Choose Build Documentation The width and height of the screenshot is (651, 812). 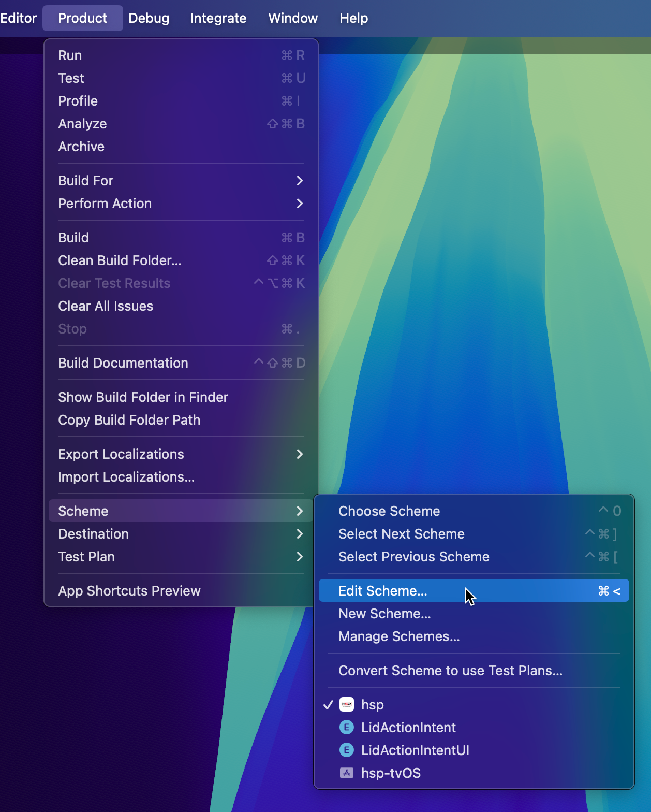pos(181,363)
